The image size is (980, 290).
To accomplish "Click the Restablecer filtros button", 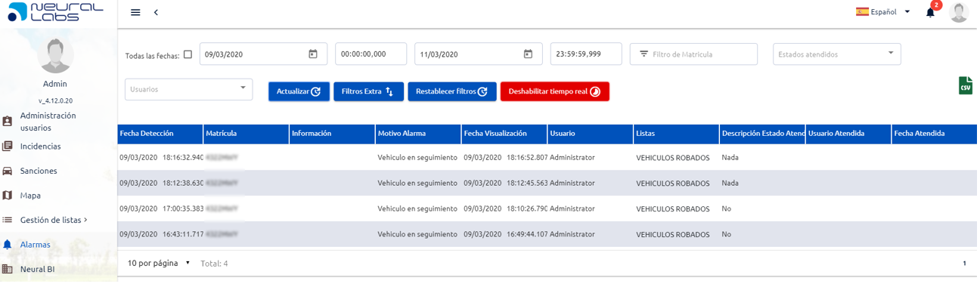I will [452, 91].
